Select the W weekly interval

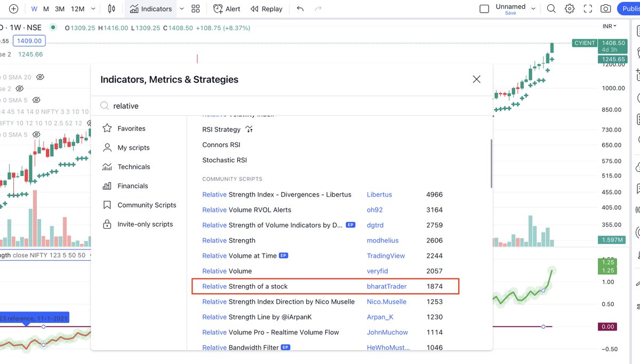(x=34, y=9)
